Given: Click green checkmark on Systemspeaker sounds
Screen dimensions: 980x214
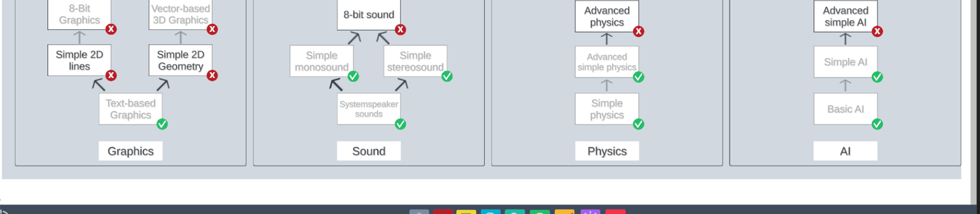Looking at the screenshot, I should click(400, 124).
